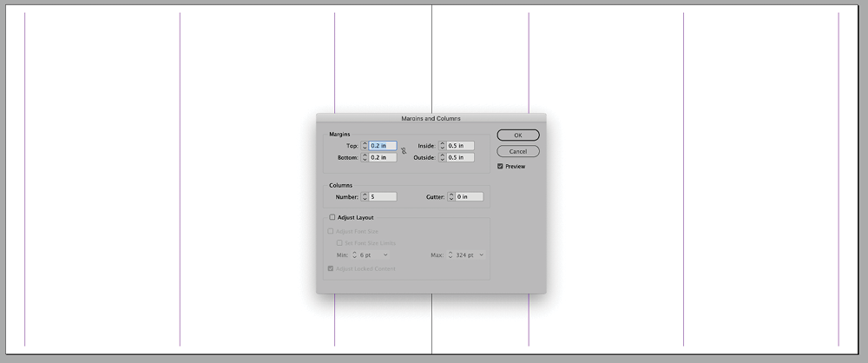Uncheck the Preview checkbox
This screenshot has height=363, width=868.
tap(500, 166)
